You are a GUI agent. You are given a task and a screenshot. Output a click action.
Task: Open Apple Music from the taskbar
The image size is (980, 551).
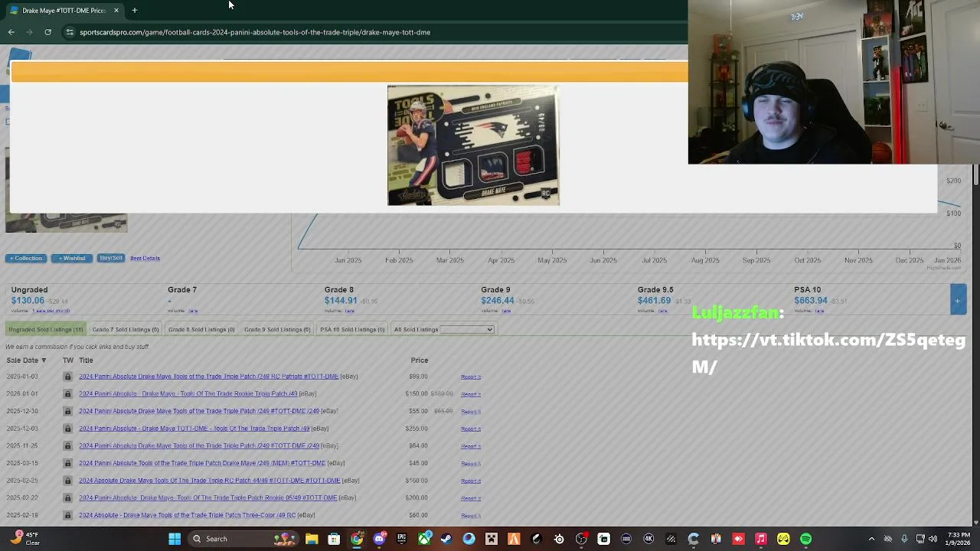coord(761,539)
